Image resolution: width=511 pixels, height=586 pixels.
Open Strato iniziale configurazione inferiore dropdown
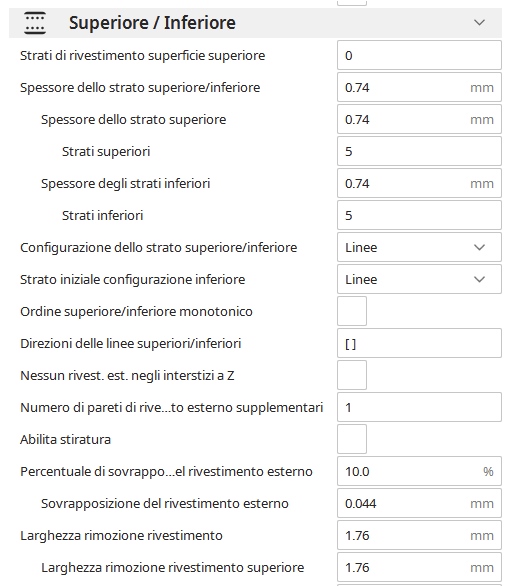point(419,280)
